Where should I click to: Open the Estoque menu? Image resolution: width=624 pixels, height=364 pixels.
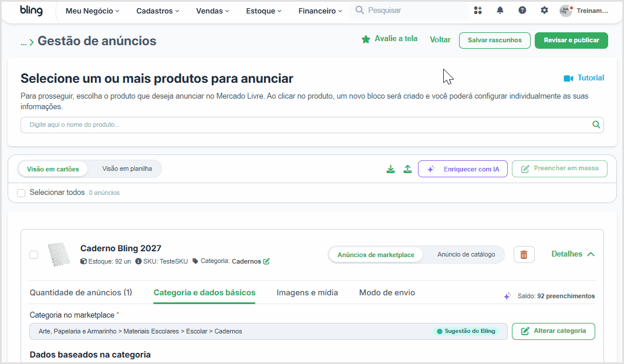click(264, 11)
